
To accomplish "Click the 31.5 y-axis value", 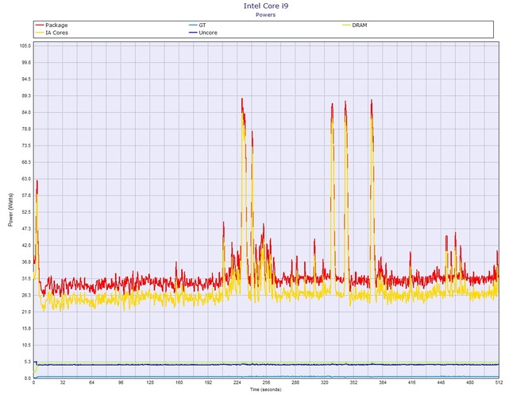I will [x=26, y=278].
